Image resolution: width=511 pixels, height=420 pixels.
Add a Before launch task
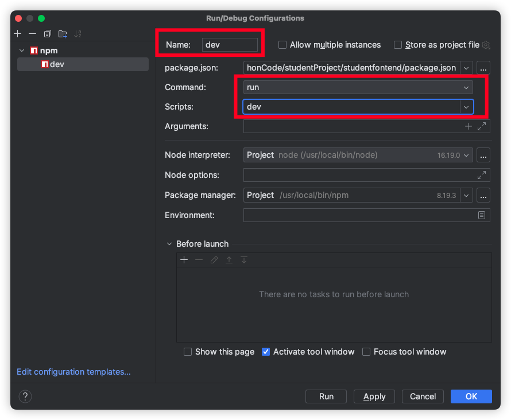[184, 260]
